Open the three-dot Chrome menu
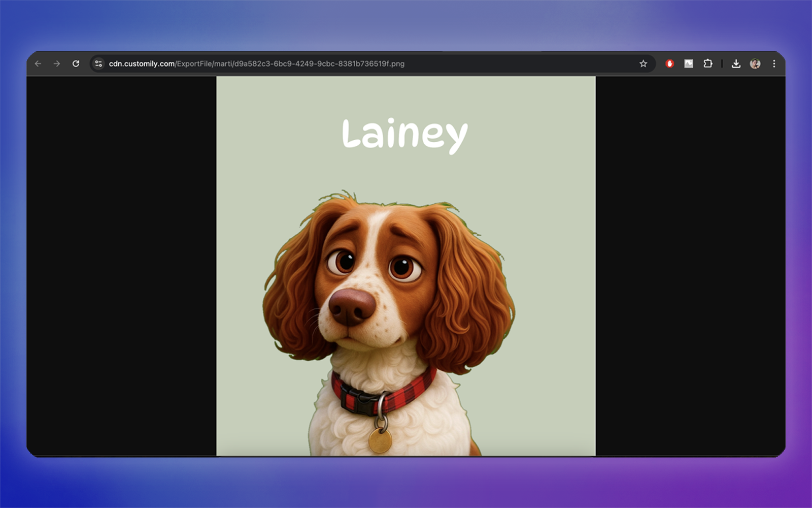 tap(774, 63)
